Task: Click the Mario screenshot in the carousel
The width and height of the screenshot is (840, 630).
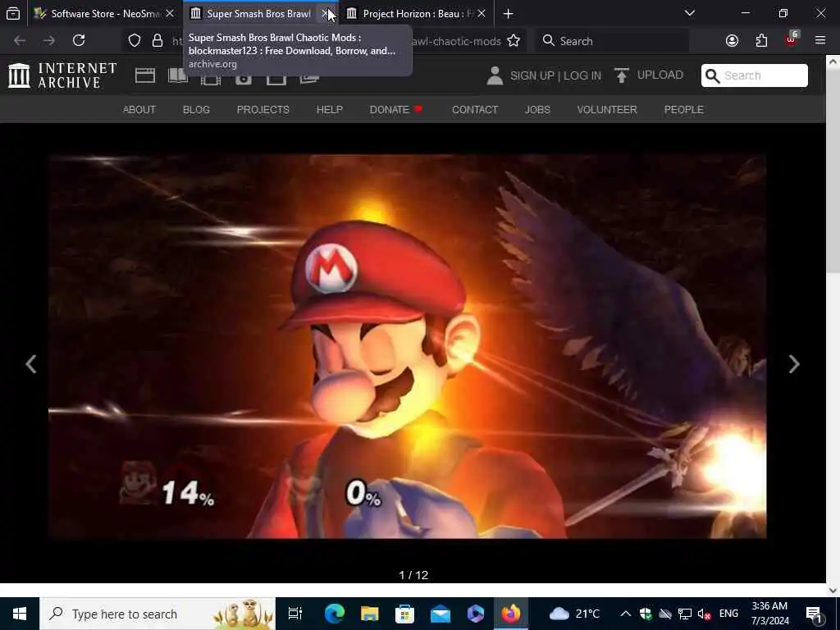Action: point(407,347)
